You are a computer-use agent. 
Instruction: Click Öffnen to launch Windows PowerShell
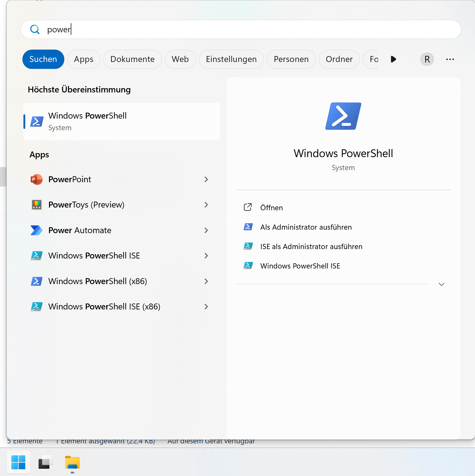point(271,208)
